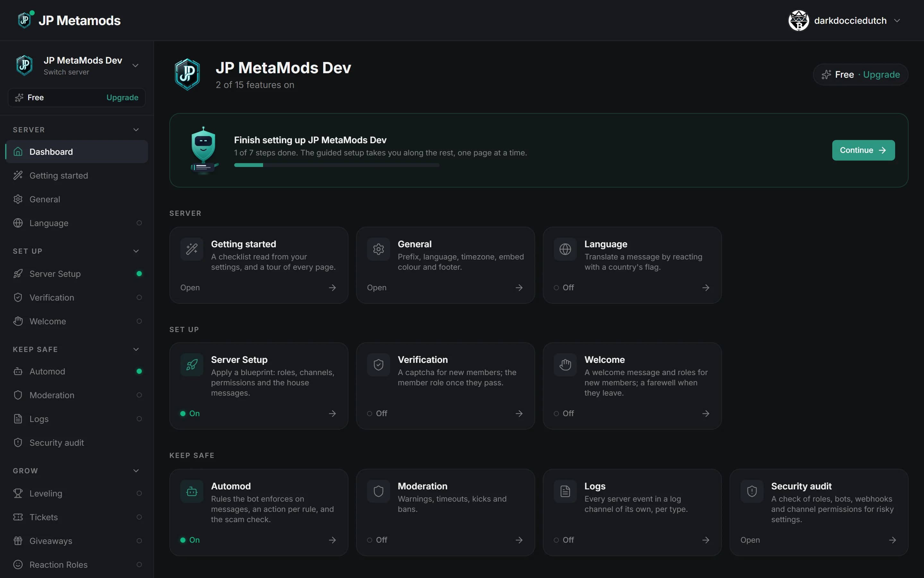The width and height of the screenshot is (924, 578).
Task: Click the Continue setup button
Action: (863, 150)
